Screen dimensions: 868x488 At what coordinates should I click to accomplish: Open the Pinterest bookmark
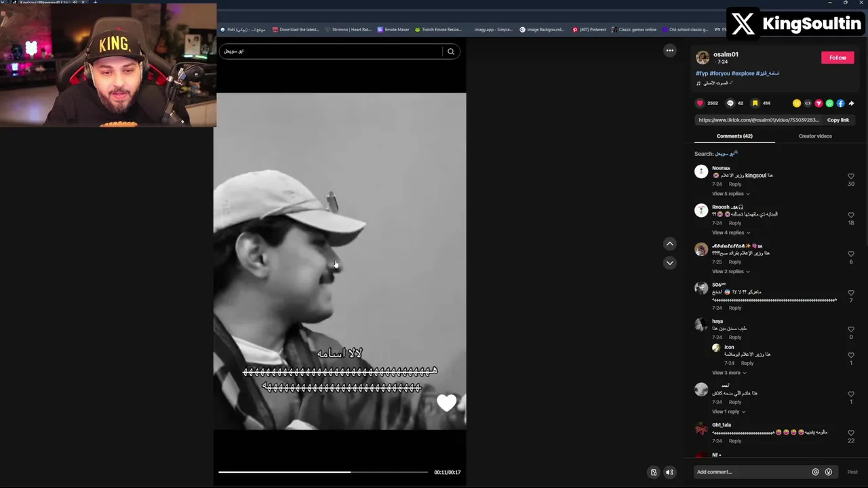pos(589,30)
